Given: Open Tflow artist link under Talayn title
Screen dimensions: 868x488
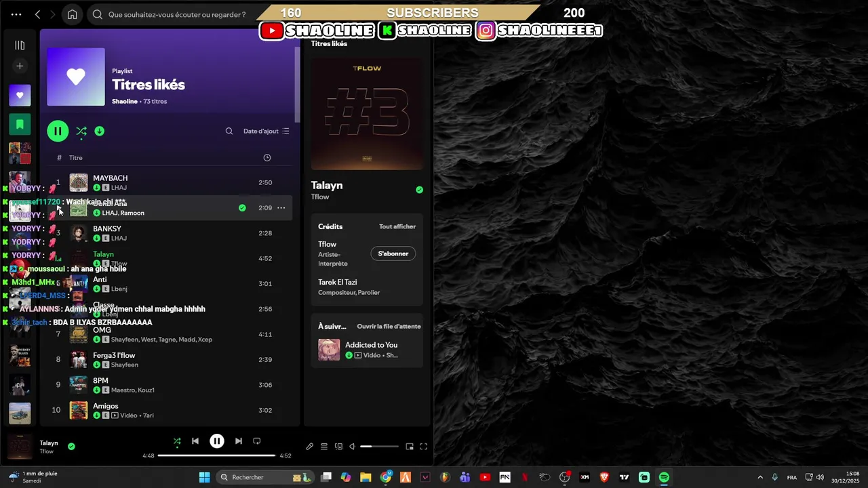Looking at the screenshot, I should (x=320, y=197).
